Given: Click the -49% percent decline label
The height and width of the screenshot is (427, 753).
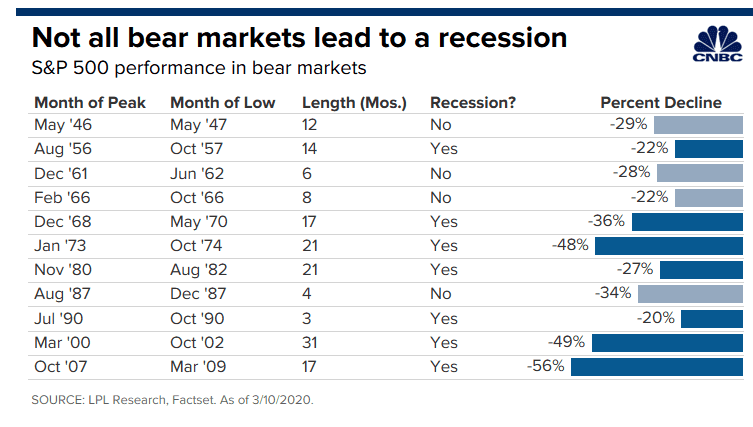Looking at the screenshot, I should (572, 343).
